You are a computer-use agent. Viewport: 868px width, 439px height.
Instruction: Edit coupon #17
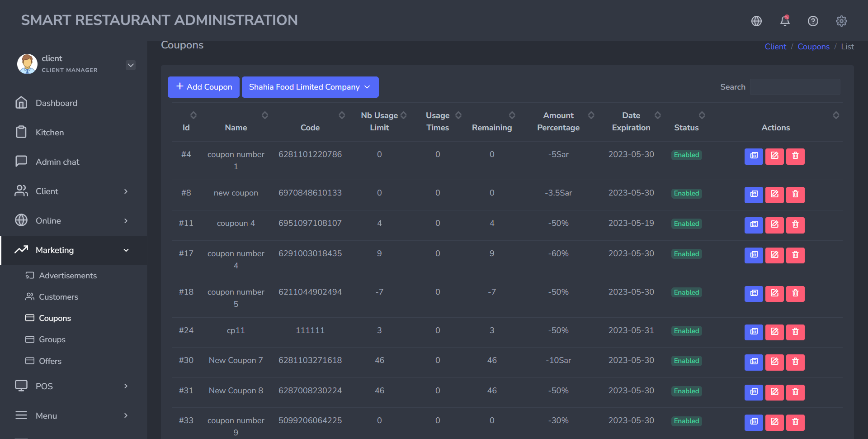click(774, 255)
